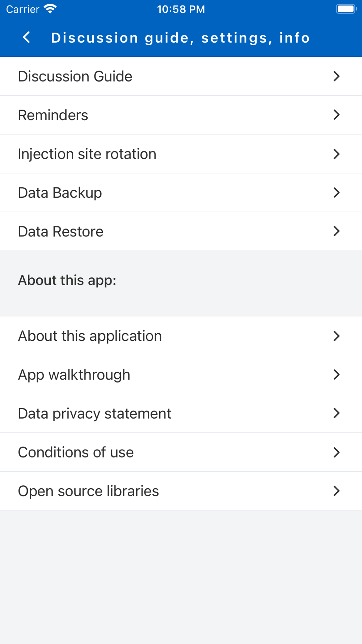Click the battery icon in status bar
362x644 pixels.
346,9
